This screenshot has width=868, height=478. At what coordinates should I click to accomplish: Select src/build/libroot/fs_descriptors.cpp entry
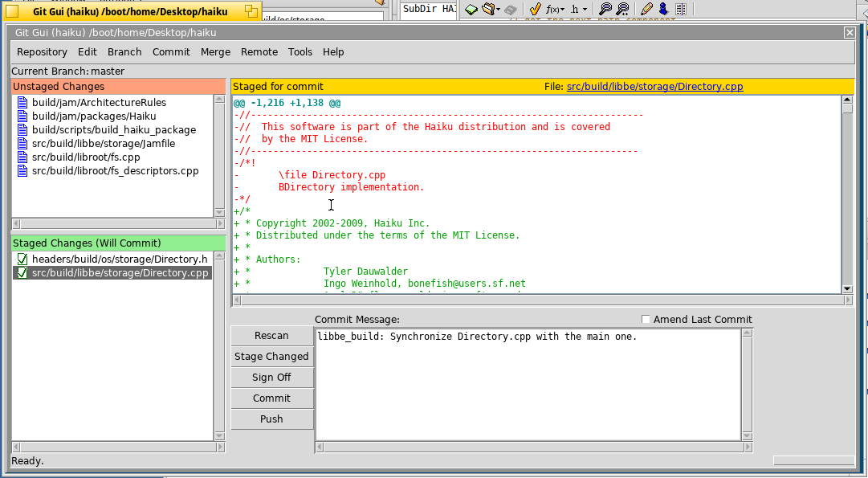[x=115, y=170]
